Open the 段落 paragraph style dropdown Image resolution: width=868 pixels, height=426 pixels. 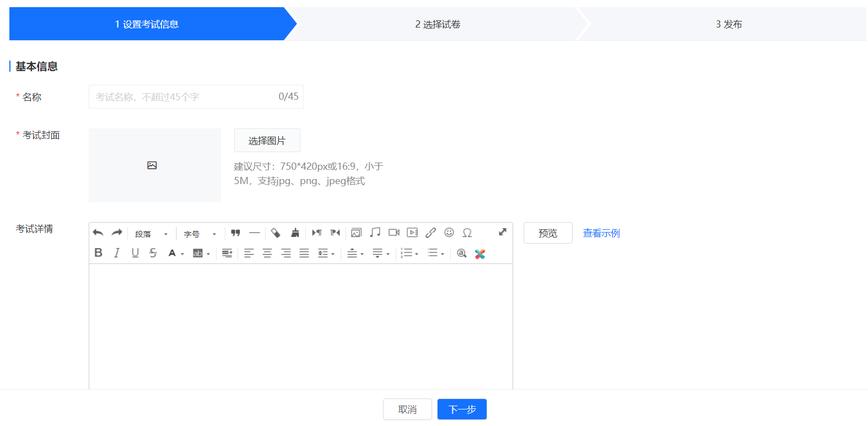click(152, 234)
